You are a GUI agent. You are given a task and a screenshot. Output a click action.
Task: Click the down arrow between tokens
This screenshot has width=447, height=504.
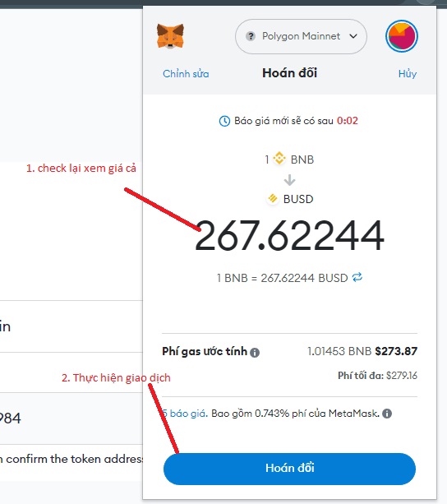[289, 180]
